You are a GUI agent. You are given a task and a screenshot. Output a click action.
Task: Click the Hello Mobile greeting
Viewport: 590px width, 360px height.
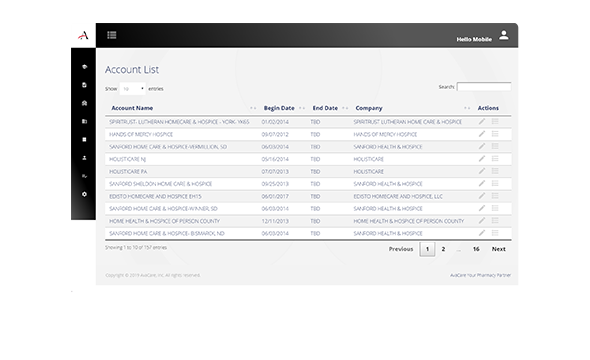(474, 39)
